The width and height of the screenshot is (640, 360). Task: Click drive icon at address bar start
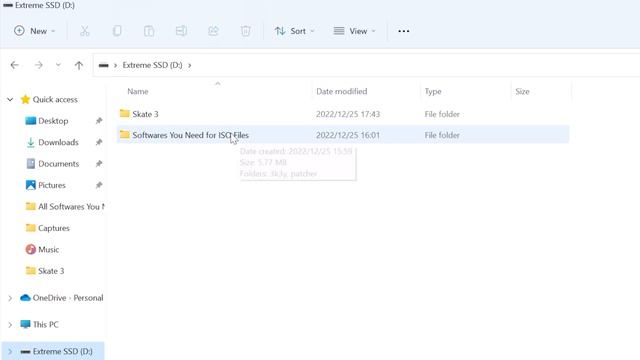coord(104,65)
